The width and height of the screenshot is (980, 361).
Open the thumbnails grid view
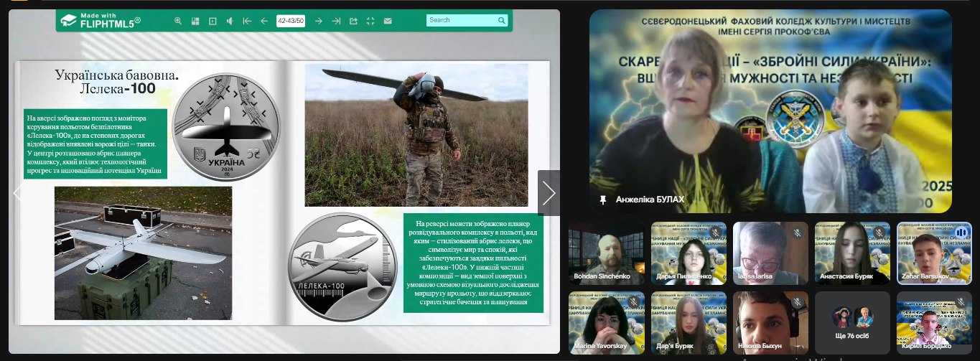(x=195, y=21)
